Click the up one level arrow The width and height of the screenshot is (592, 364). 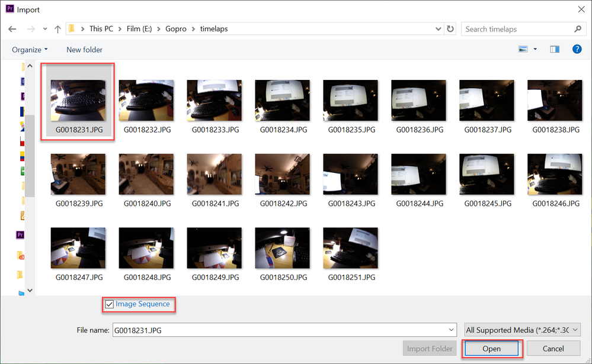[x=57, y=28]
